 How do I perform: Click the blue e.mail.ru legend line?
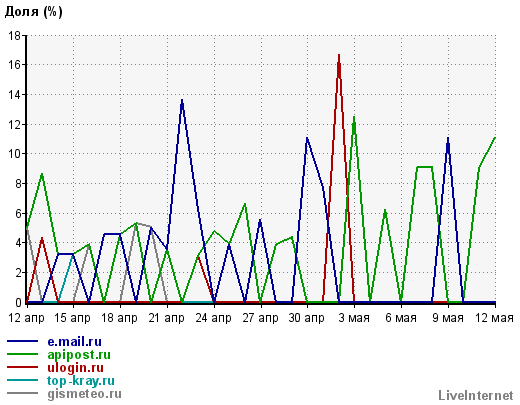tap(22, 341)
